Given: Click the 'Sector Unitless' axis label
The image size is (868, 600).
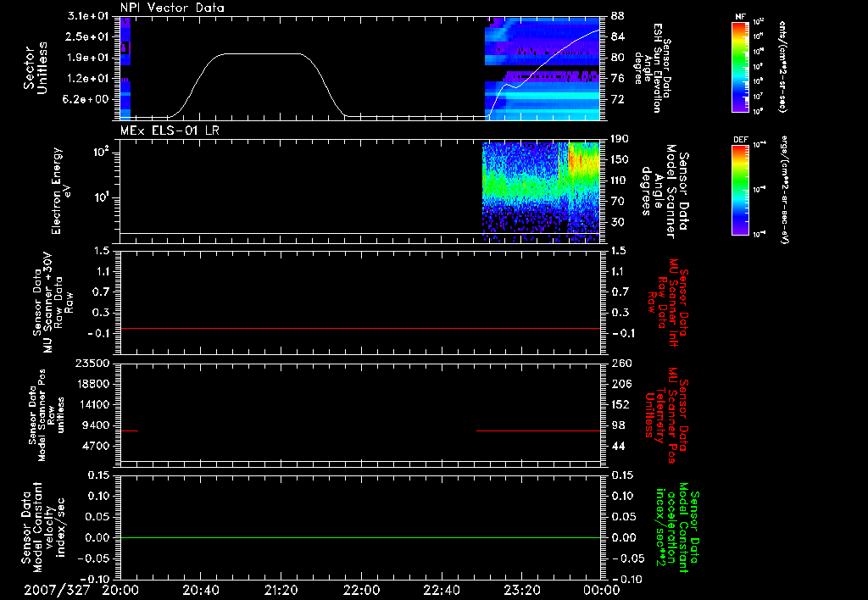Looking at the screenshot, I should (x=35, y=68).
